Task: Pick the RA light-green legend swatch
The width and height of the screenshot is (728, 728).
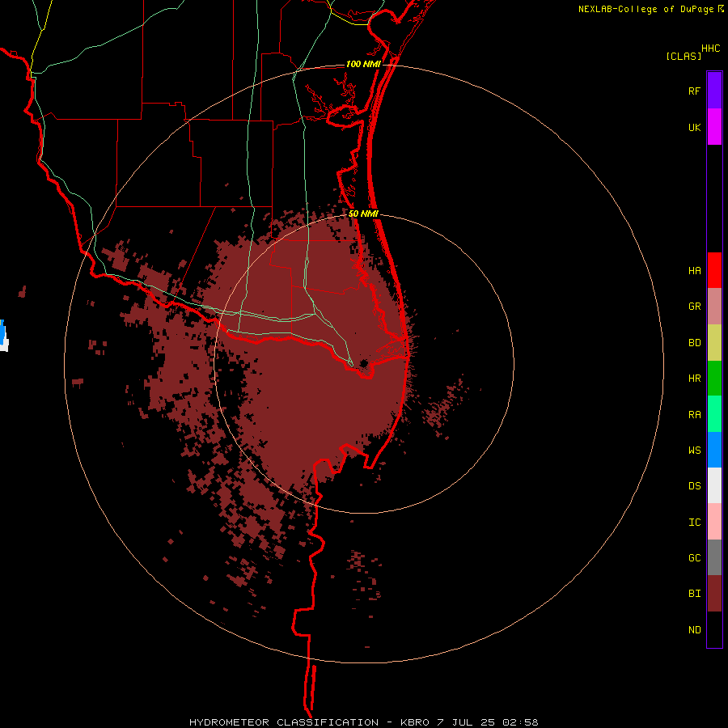Action: pyautogui.click(x=714, y=414)
